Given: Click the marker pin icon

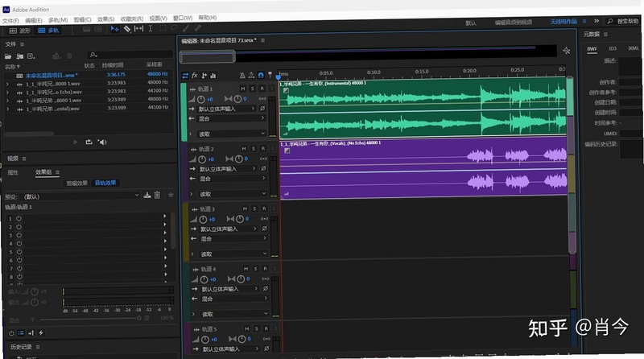Looking at the screenshot, I should click(270, 74).
